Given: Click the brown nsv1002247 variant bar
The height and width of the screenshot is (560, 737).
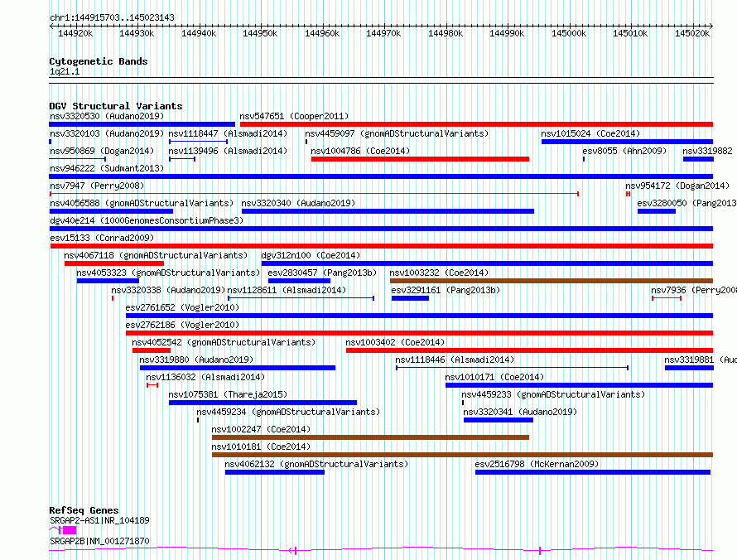Looking at the screenshot, I should pyautogui.click(x=370, y=437).
